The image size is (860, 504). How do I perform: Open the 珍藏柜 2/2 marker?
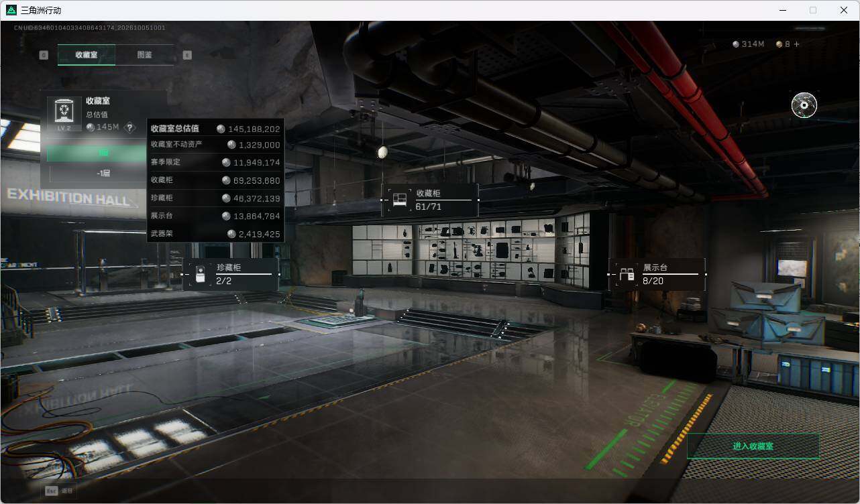pos(231,274)
